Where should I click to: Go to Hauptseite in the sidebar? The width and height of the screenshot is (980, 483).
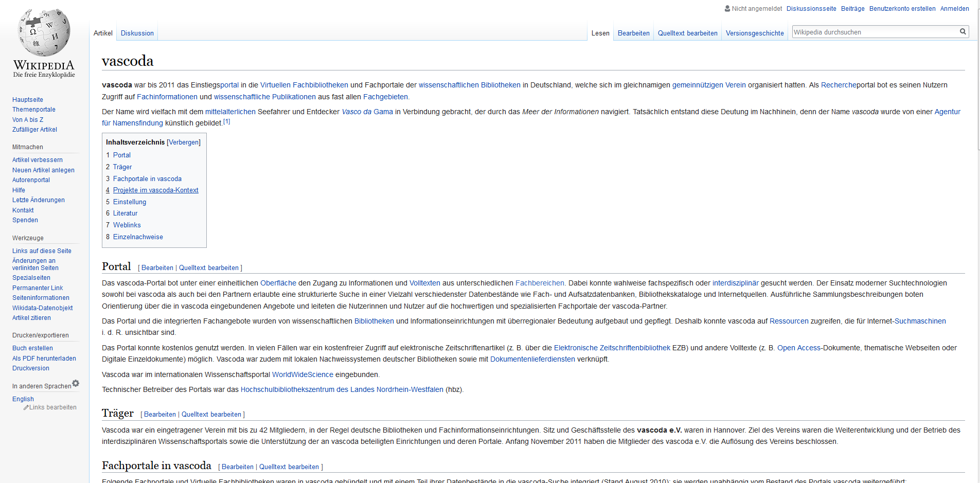tap(28, 100)
